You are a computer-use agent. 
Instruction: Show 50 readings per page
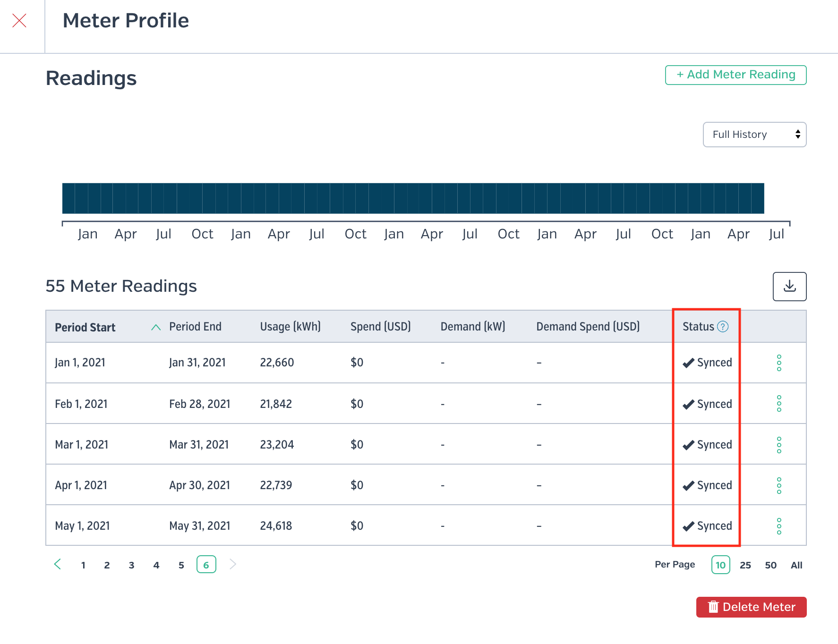pyautogui.click(x=771, y=565)
